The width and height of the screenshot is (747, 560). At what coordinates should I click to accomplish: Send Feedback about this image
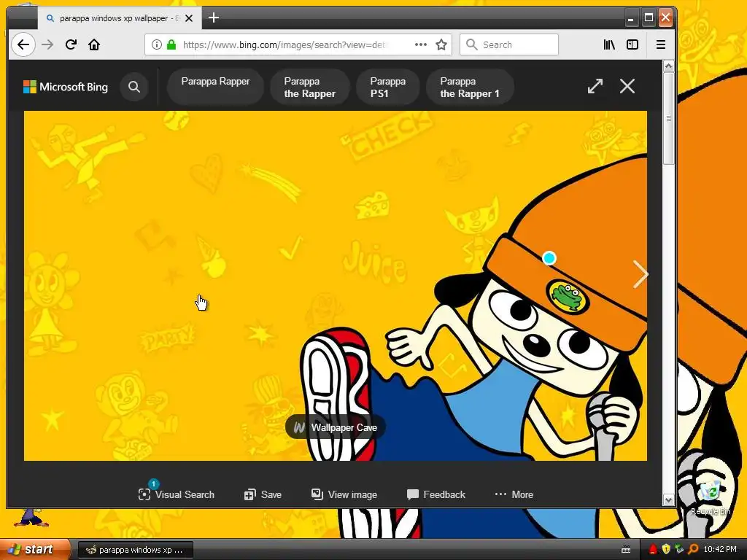(x=436, y=494)
